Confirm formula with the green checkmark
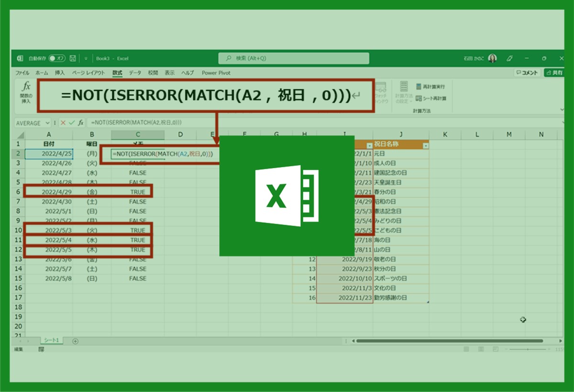The height and width of the screenshot is (392, 574). [x=72, y=123]
